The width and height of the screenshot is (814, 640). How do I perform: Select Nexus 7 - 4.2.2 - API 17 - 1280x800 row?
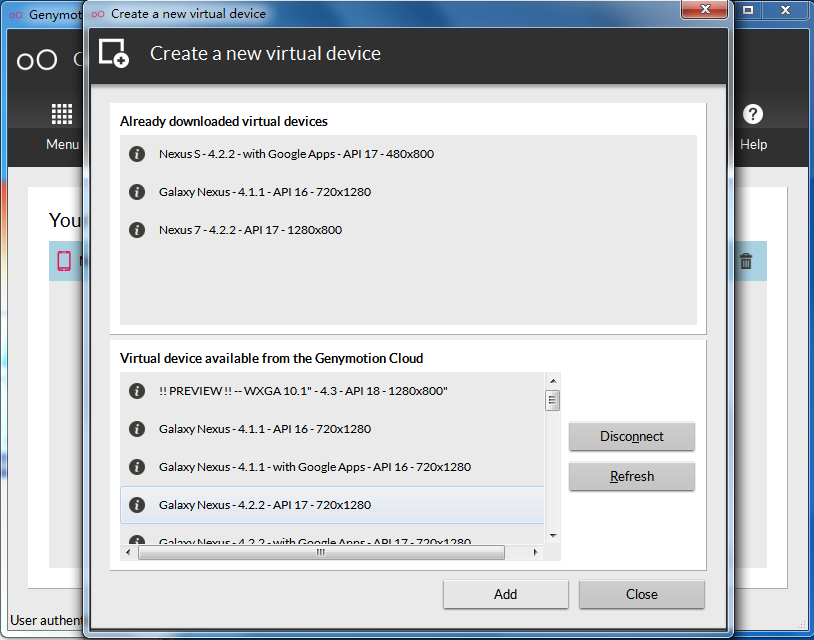coord(408,230)
